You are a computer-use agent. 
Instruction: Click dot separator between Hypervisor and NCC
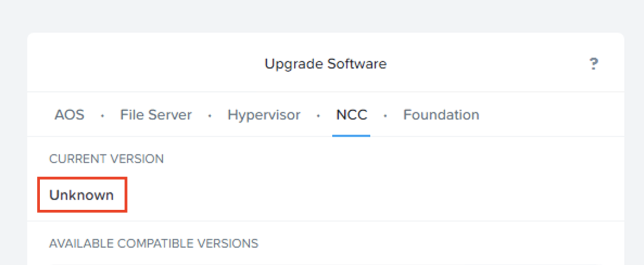click(318, 116)
